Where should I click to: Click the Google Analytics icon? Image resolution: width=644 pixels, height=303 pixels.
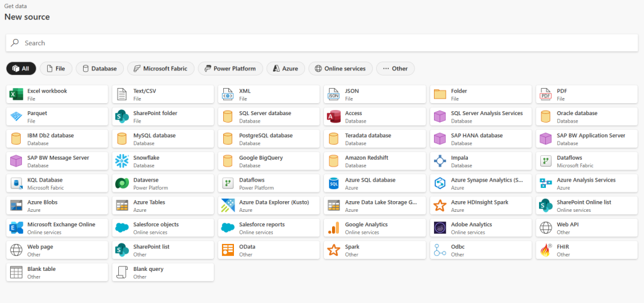[334, 228]
